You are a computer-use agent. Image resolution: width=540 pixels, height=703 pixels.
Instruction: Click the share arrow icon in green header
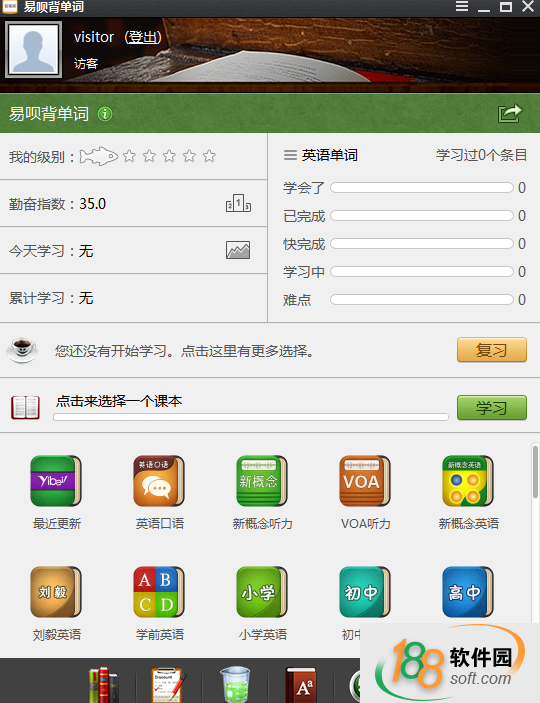(x=510, y=113)
